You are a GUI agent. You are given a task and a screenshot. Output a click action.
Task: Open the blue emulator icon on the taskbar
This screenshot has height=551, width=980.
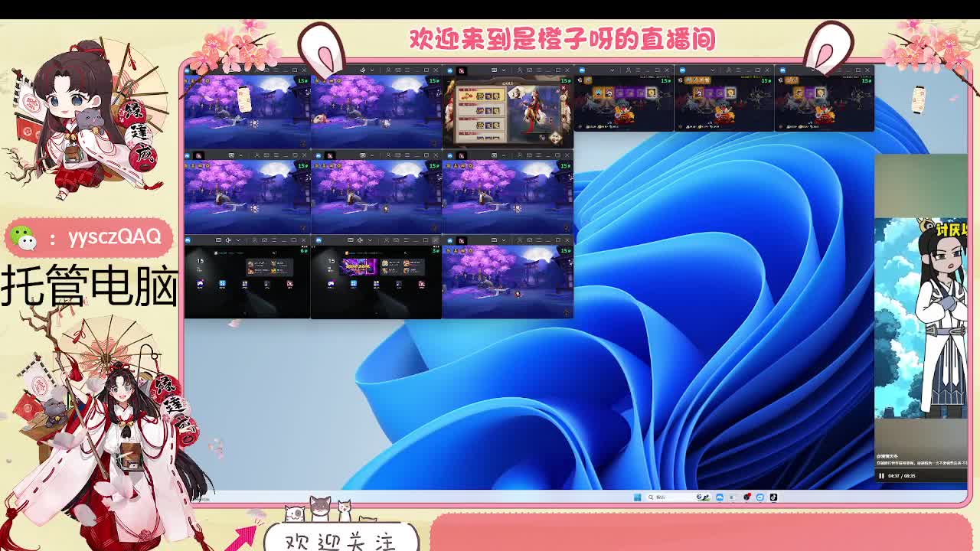pyautogui.click(x=720, y=497)
